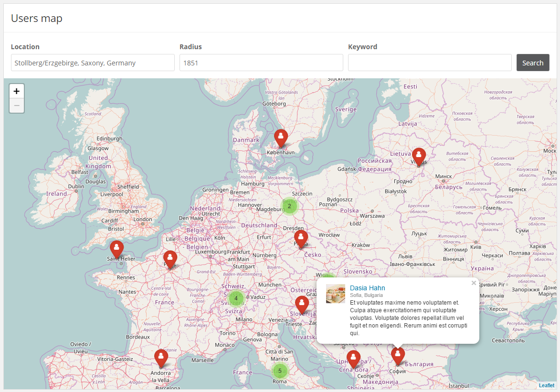Open the Leaflet attribution link
Screen dimensions: 560x392
547,385
